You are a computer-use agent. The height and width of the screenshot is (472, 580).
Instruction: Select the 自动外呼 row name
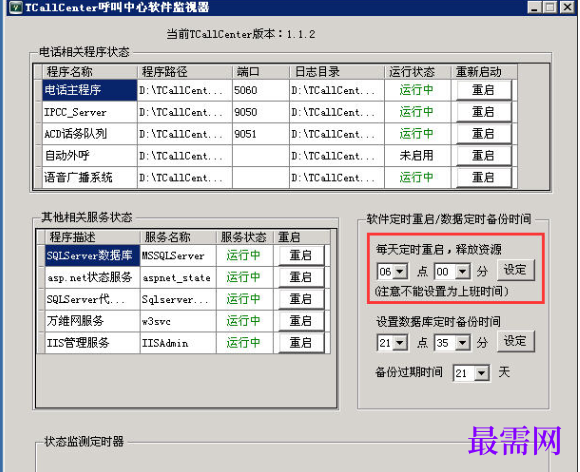90,156
